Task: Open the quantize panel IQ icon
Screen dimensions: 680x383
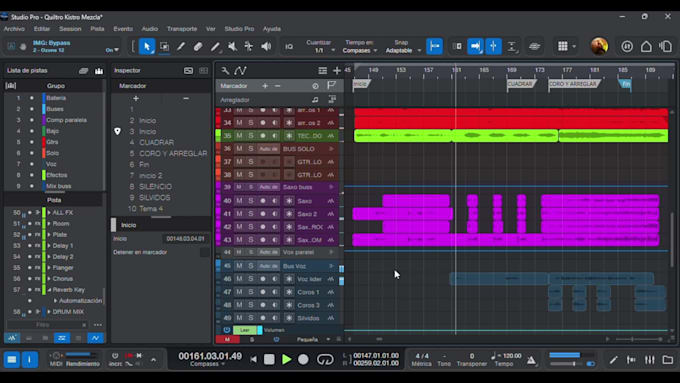Action: (x=289, y=46)
